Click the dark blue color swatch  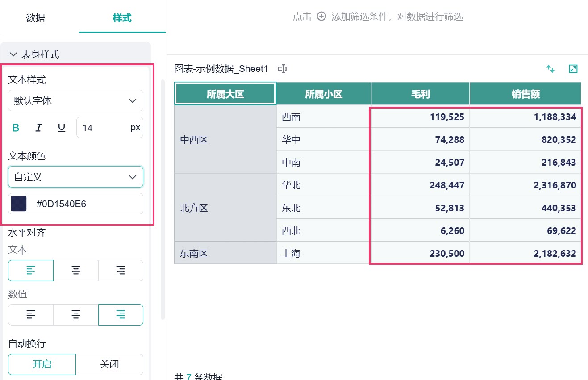click(19, 204)
